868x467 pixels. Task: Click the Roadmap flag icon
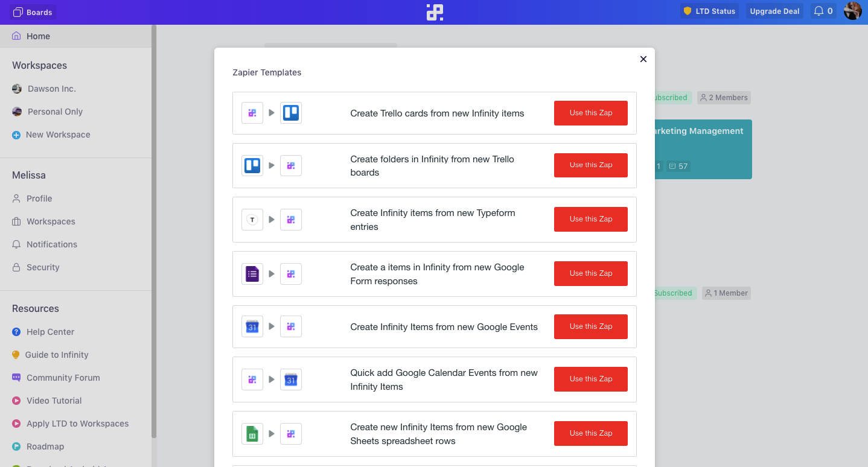[16, 446]
